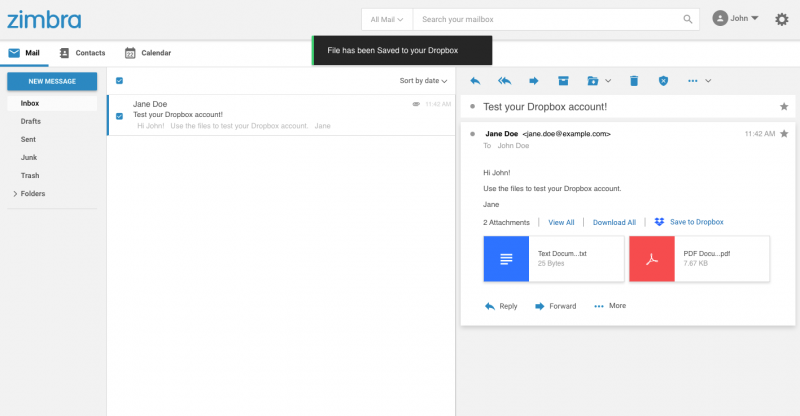Open the chevron beside the toolbar more dots
The image size is (800, 416).
pyautogui.click(x=708, y=81)
